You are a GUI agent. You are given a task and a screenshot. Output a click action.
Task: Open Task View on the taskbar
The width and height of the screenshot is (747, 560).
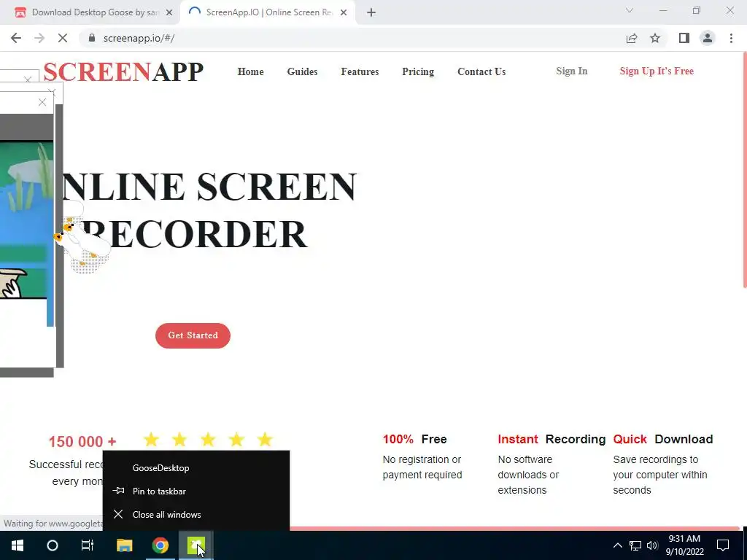click(x=88, y=545)
